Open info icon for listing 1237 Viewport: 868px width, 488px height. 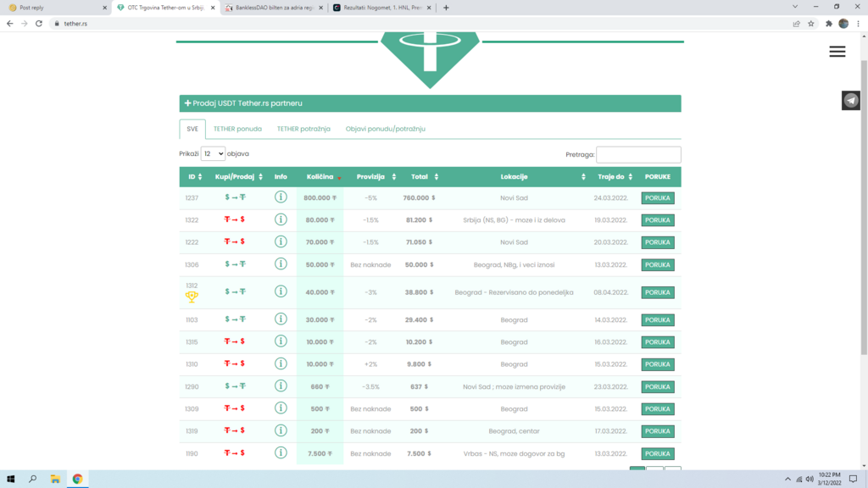pos(281,197)
